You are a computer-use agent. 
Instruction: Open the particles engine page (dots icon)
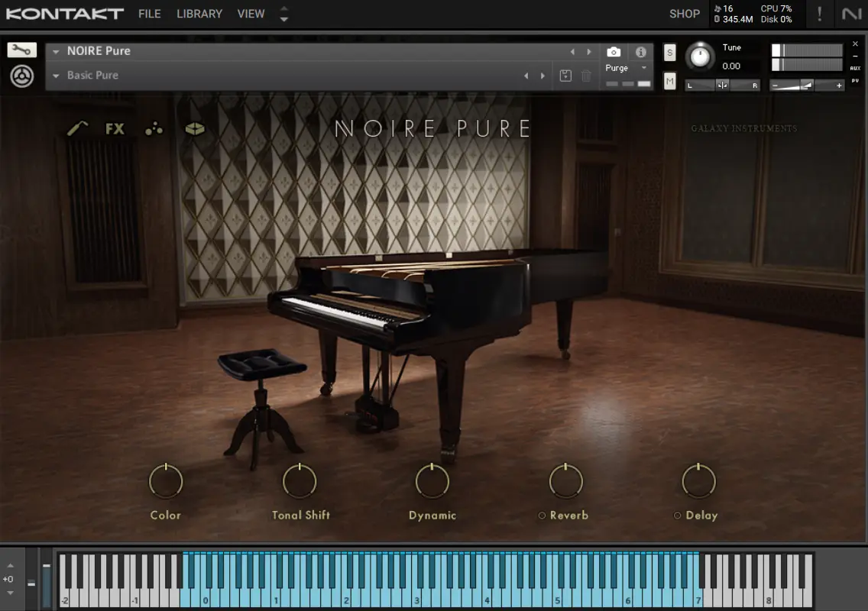(x=154, y=129)
